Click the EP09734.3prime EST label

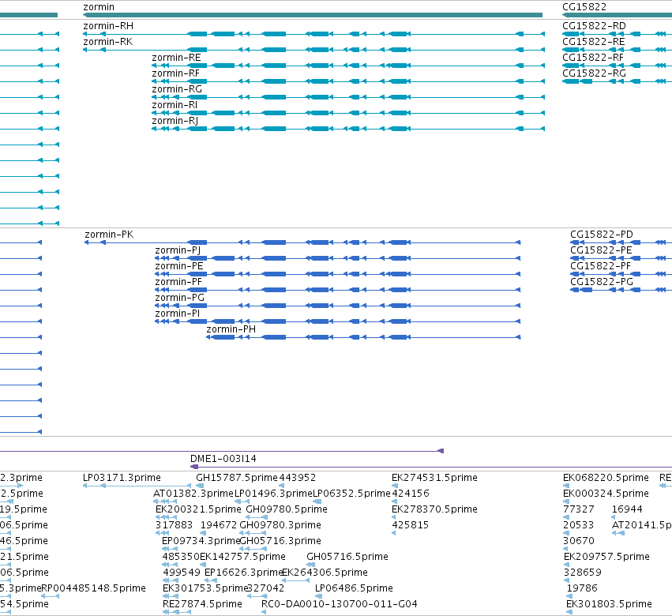[201, 541]
